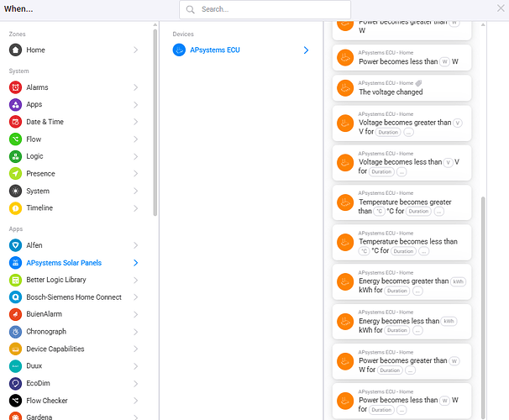Expand the Flow chevron

click(x=136, y=139)
